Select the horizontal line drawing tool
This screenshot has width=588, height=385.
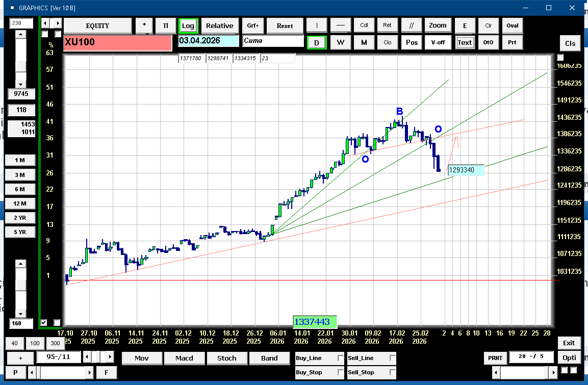(x=341, y=25)
